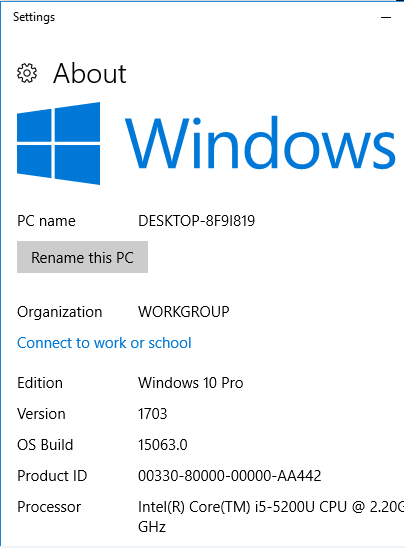Click the OS Build label
The height and width of the screenshot is (548, 405).
pos(45,445)
